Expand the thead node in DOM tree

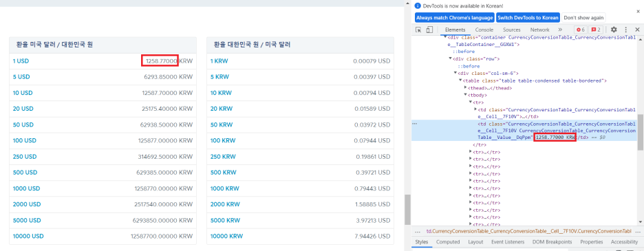[x=465, y=87]
